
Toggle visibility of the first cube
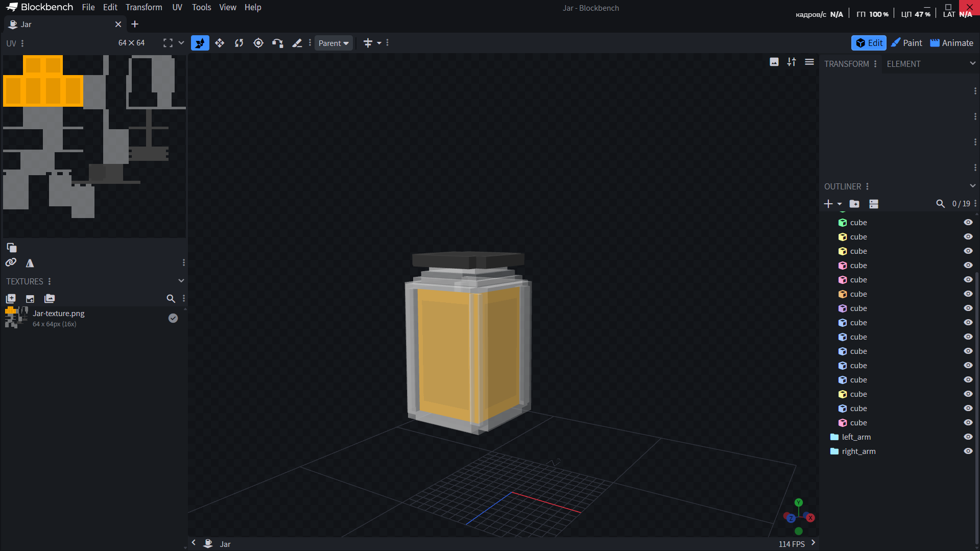[968, 223]
